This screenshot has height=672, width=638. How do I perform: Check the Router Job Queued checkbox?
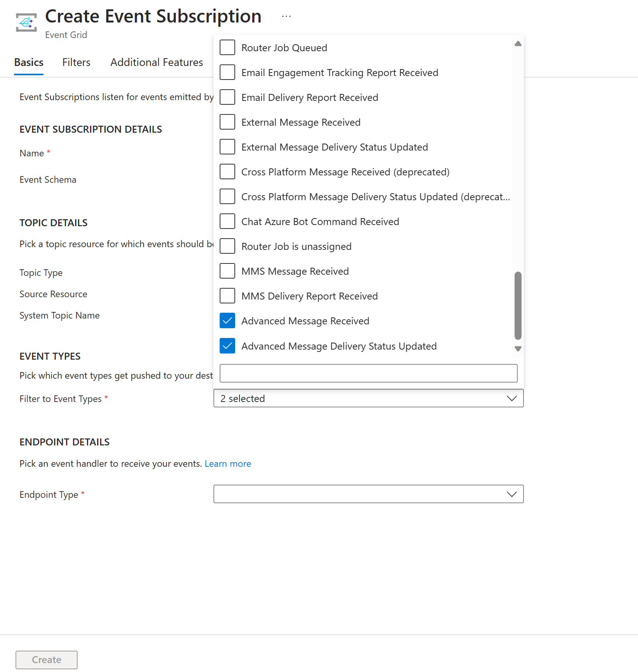[x=227, y=48]
